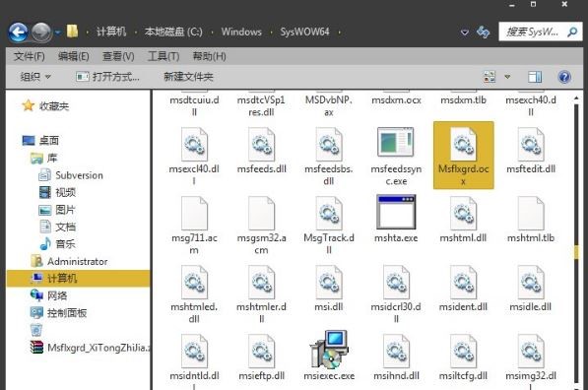Select 网络 in the navigation pane
The height and width of the screenshot is (390, 588).
pyautogui.click(x=57, y=295)
